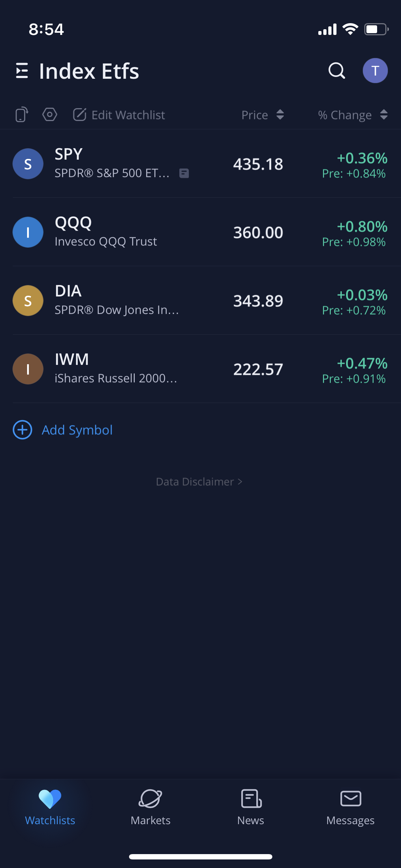Tap the note icon beside SPY
The image size is (401, 868).
pyautogui.click(x=184, y=173)
